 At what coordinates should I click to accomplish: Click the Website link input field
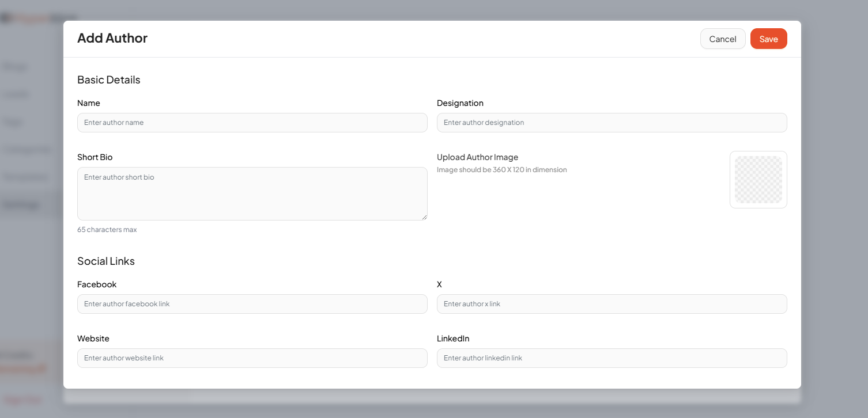coord(252,358)
